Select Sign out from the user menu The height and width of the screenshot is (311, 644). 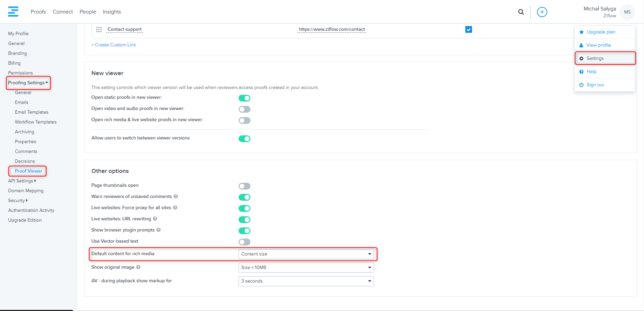coord(595,85)
